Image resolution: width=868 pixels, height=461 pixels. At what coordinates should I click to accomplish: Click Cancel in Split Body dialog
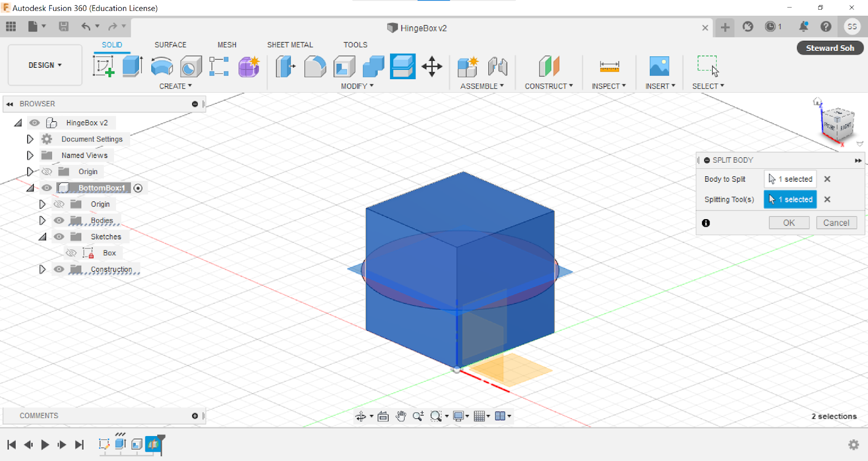(x=836, y=223)
